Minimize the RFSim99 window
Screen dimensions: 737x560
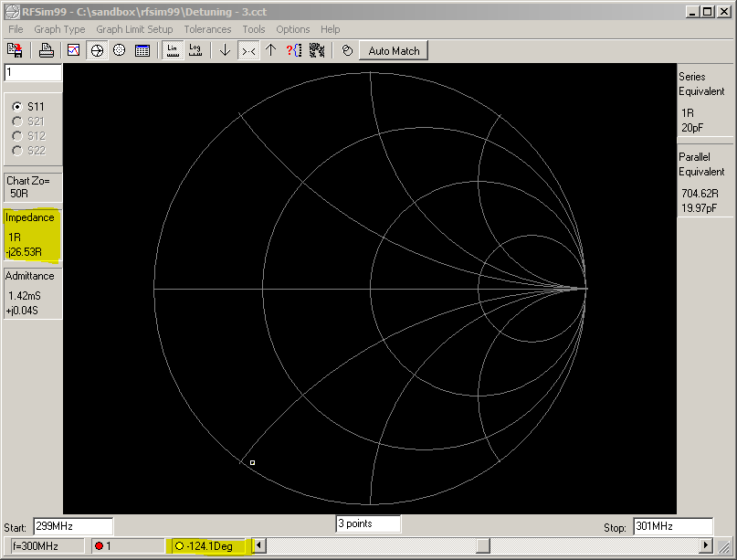[x=692, y=12]
